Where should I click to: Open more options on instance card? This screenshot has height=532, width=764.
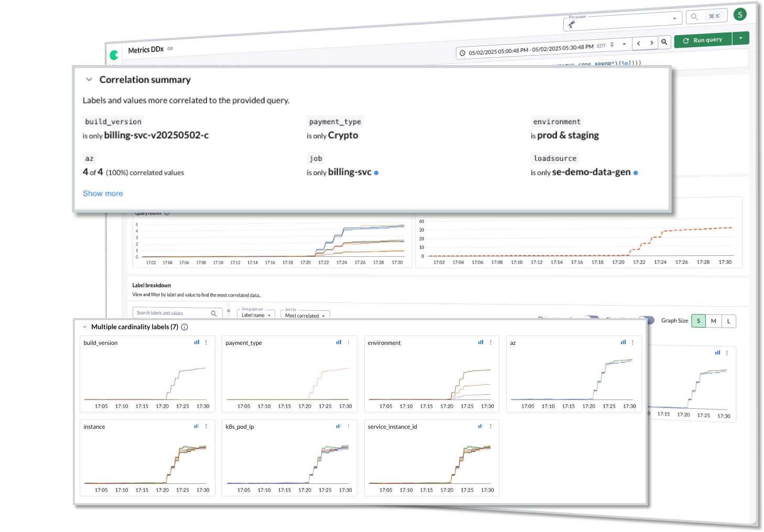click(206, 426)
